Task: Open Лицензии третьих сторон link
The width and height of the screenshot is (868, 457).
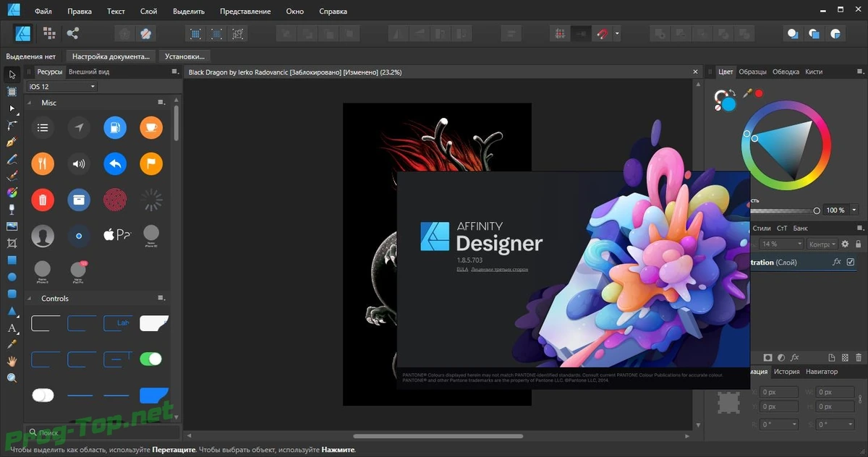Action: pos(499,269)
